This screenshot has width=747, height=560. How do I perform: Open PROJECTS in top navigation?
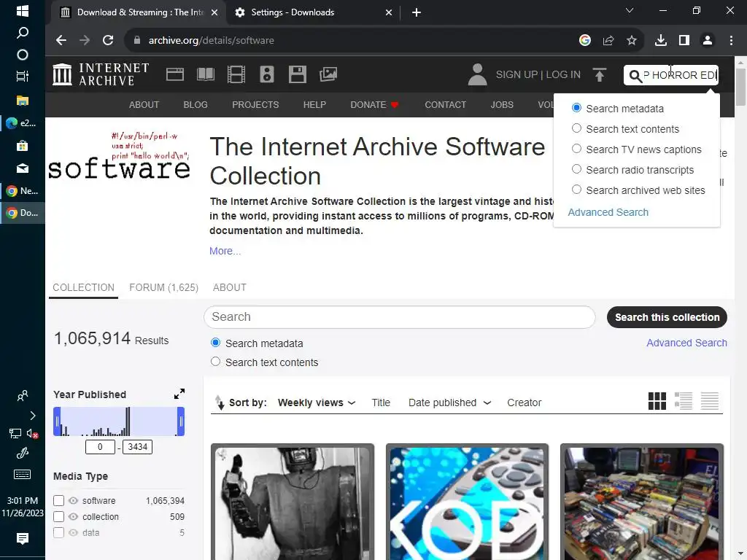(x=255, y=105)
